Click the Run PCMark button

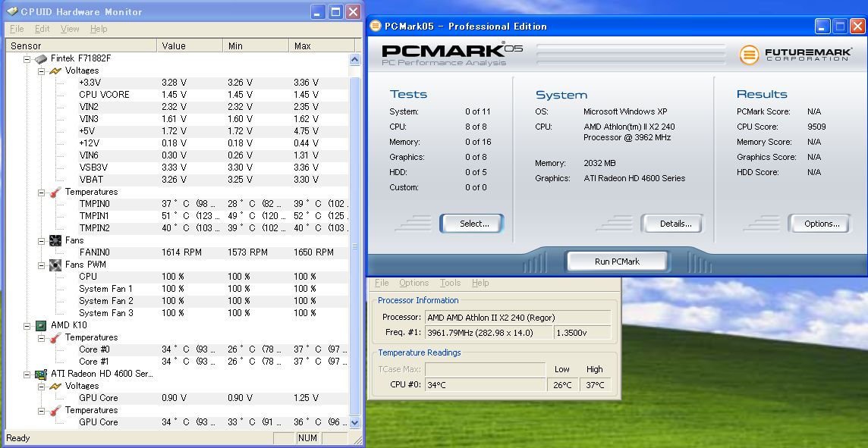(617, 262)
